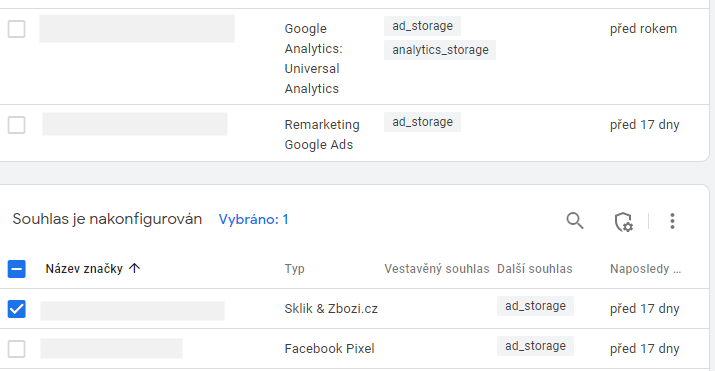Screen dimensions: 715x371
Task: Open the three-dot more options menu
Action: click(672, 221)
